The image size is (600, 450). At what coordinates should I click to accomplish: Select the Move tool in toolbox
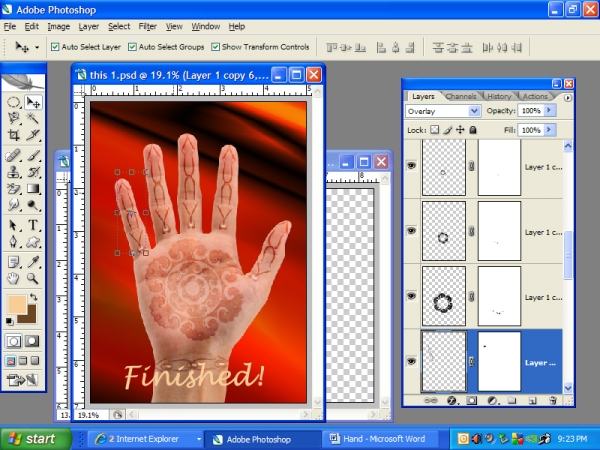[x=33, y=102]
